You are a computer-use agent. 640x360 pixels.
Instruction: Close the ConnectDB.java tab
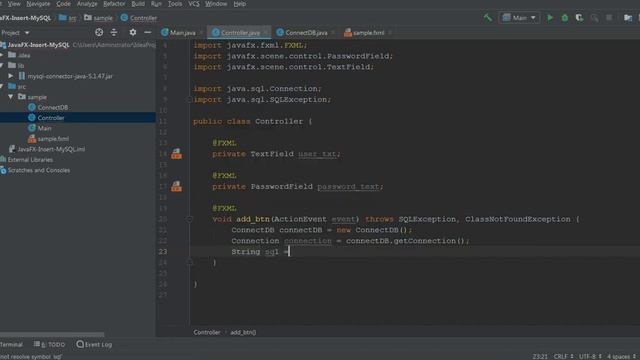click(333, 33)
